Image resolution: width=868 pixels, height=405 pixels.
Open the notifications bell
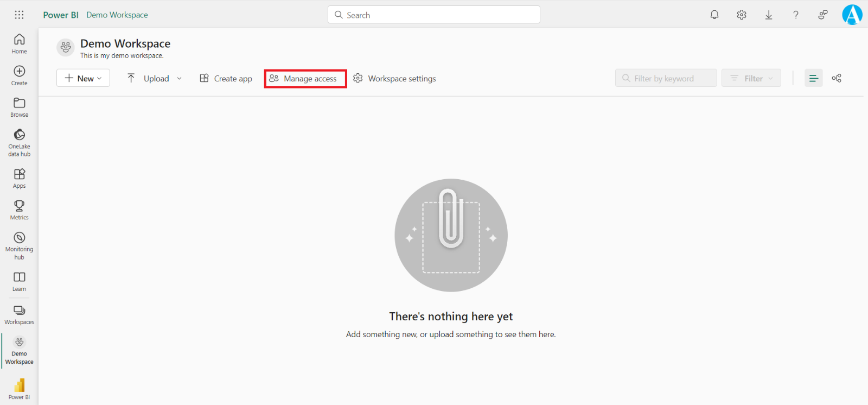(x=714, y=15)
